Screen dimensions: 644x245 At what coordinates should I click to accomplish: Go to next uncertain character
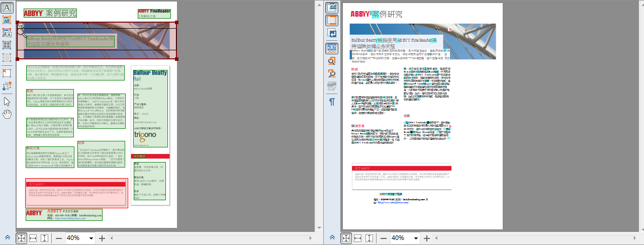tap(332, 74)
